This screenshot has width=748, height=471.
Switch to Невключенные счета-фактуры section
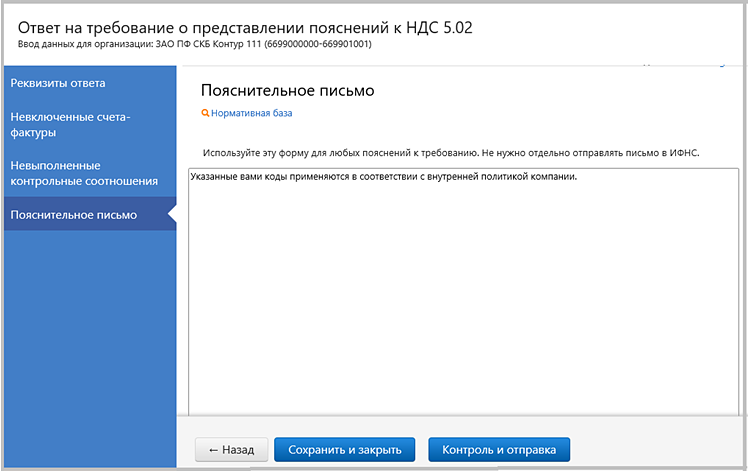pos(70,124)
